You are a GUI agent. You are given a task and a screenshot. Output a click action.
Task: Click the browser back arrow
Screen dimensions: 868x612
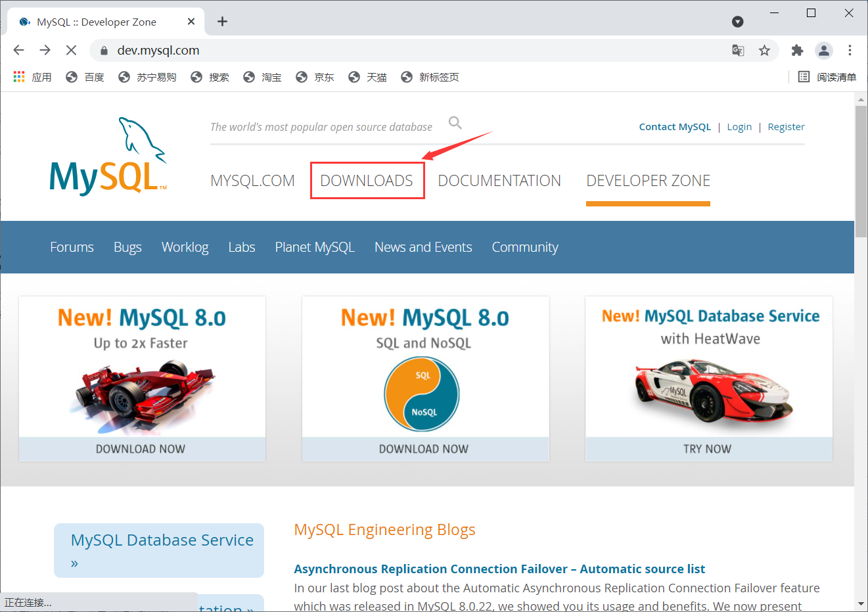tap(18, 50)
